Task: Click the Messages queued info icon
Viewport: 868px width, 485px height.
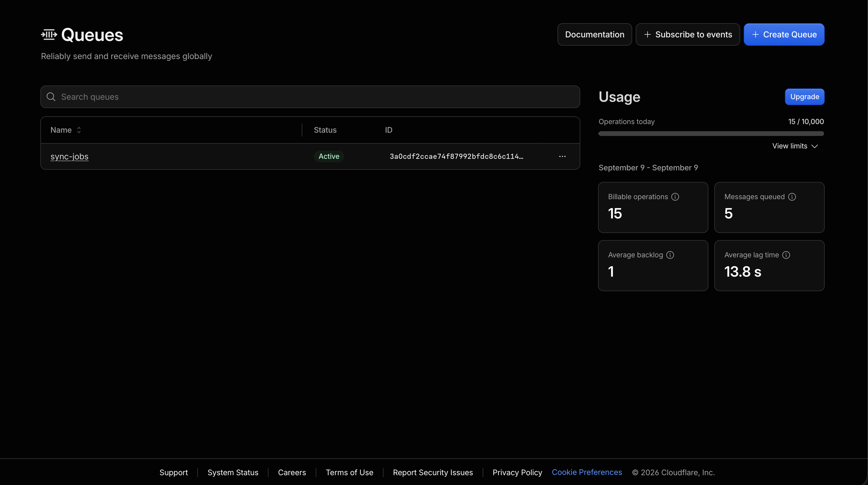Action: click(x=792, y=197)
